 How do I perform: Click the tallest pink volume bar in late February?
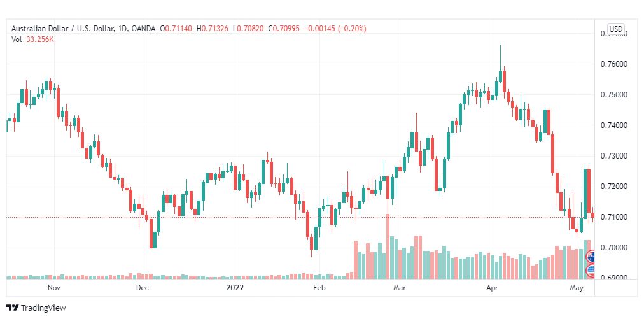click(x=388, y=246)
